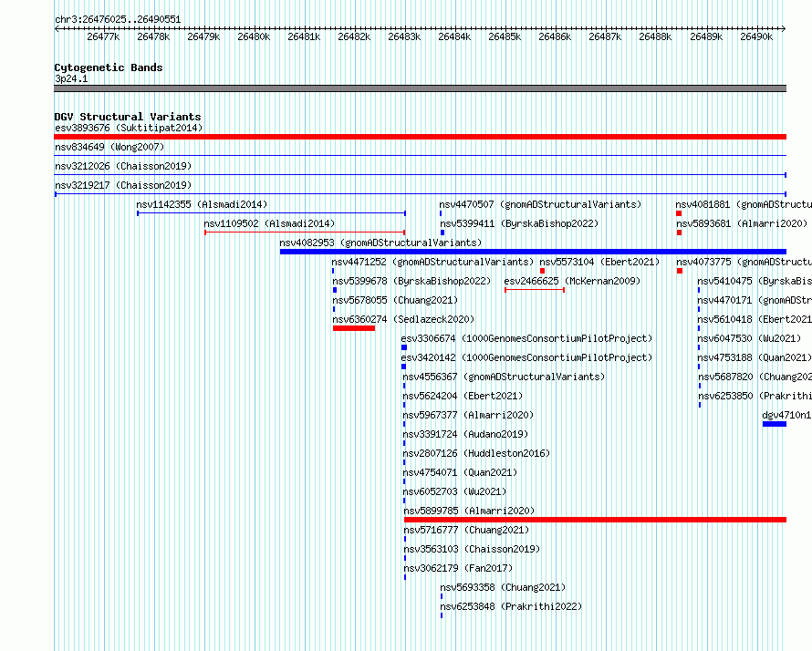The height and width of the screenshot is (651, 812).
Task: Click nsv2807126 (Huddleston2016) label
Action: pos(476,453)
